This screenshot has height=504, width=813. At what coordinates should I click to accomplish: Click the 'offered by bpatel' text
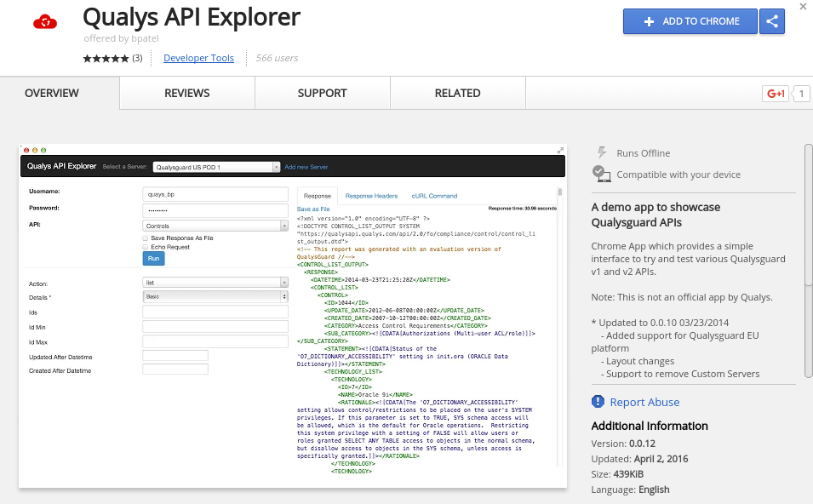click(x=122, y=38)
